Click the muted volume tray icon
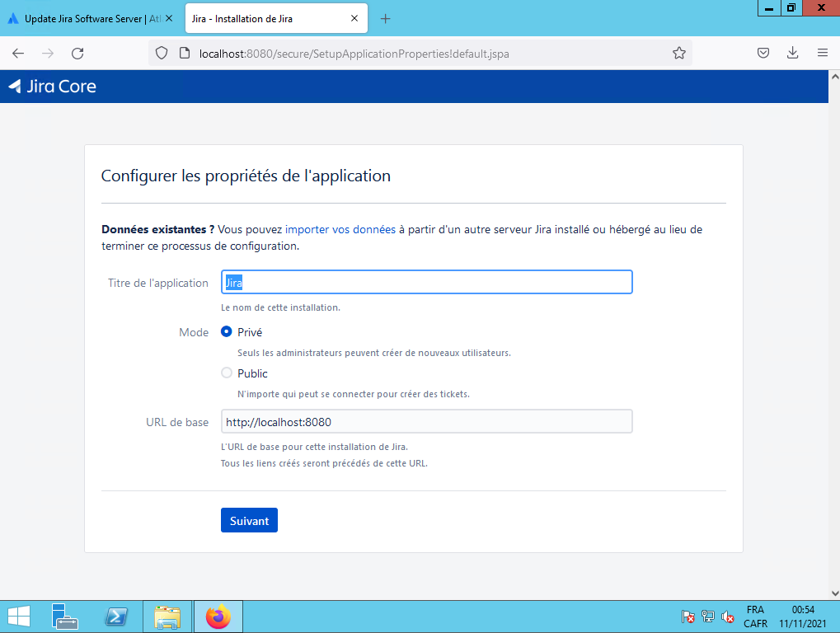Image resolution: width=840 pixels, height=633 pixels. click(x=728, y=617)
